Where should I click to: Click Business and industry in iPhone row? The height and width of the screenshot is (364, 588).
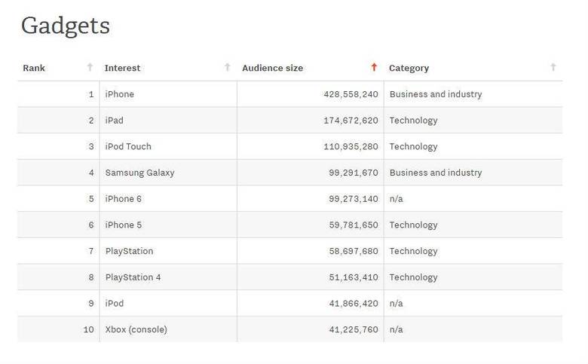click(435, 94)
